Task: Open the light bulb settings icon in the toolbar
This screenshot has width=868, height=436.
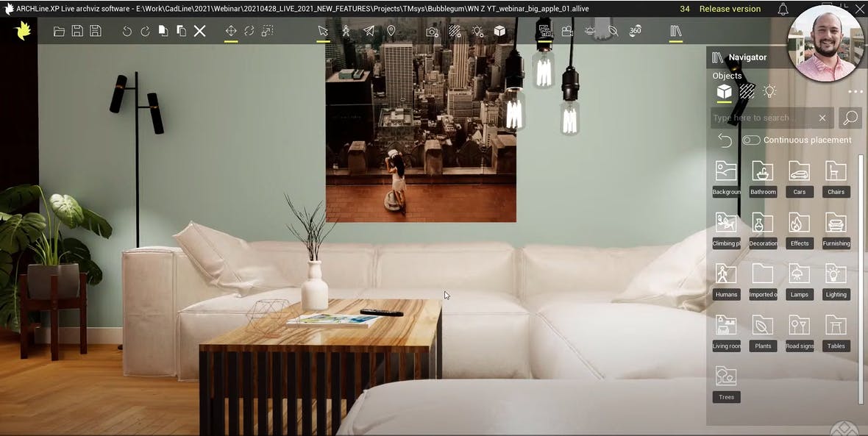Action: pyautogui.click(x=477, y=32)
